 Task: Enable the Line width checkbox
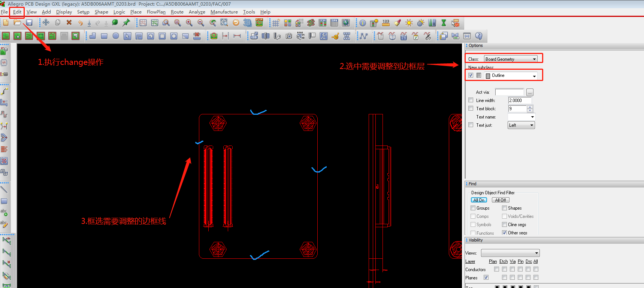click(x=471, y=100)
